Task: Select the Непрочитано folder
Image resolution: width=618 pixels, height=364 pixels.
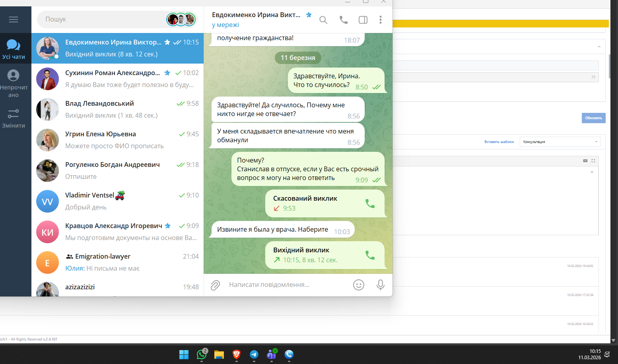Action: coord(14,83)
